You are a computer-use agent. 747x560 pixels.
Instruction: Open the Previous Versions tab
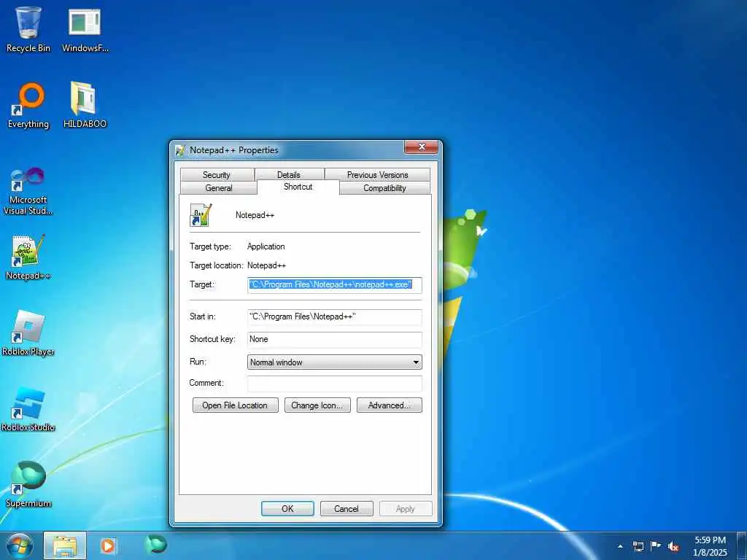377,175
